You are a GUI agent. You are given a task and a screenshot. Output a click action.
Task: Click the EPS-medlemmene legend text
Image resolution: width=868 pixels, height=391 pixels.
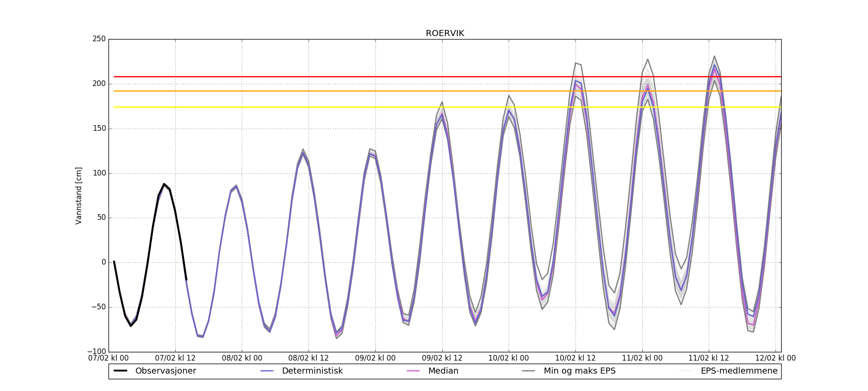(x=739, y=371)
